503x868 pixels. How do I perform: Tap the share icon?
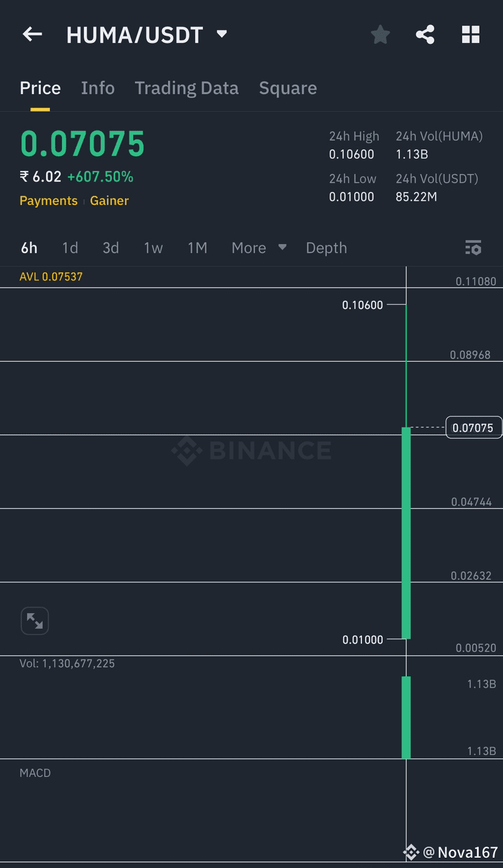pos(425,35)
